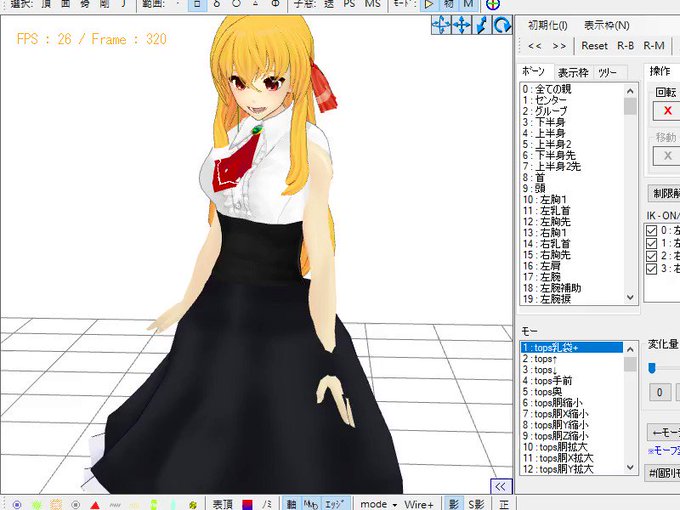The width and height of the screenshot is (680, 510).
Task: Click the << previous button
Action: [x=535, y=46]
